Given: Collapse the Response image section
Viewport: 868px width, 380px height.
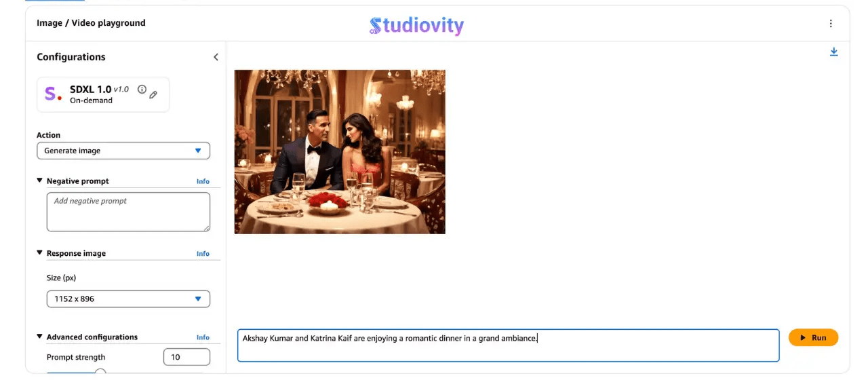Looking at the screenshot, I should click(x=39, y=253).
